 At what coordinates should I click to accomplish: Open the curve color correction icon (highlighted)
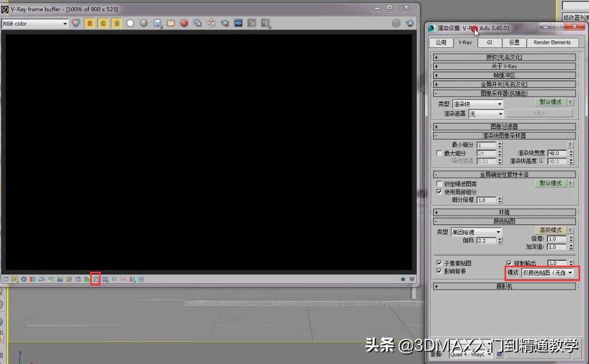coord(96,279)
